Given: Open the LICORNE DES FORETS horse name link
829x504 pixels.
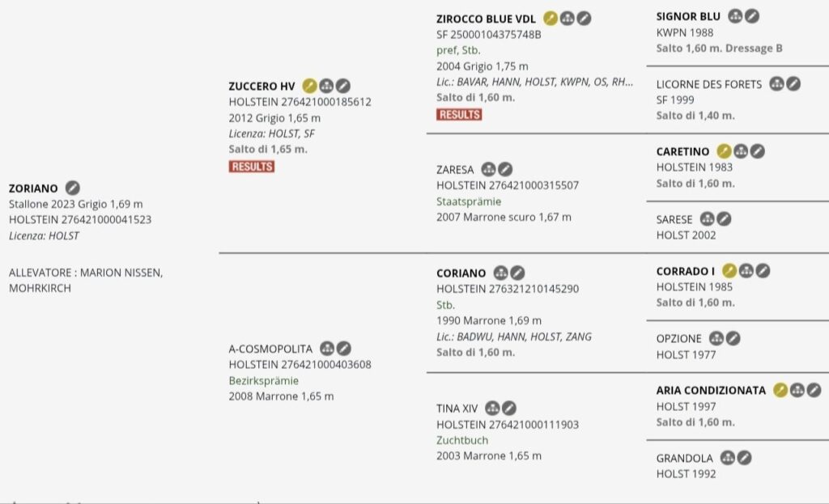Looking at the screenshot, I should click(x=709, y=84).
